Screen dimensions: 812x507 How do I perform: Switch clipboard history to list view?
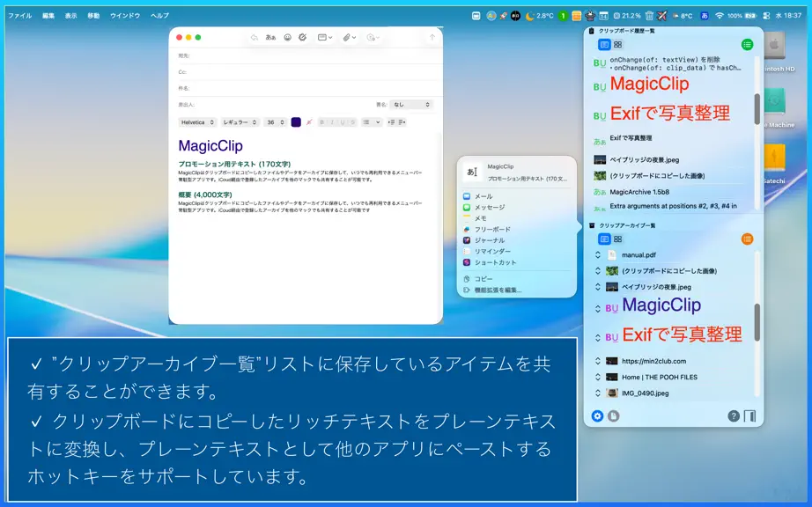(604, 45)
